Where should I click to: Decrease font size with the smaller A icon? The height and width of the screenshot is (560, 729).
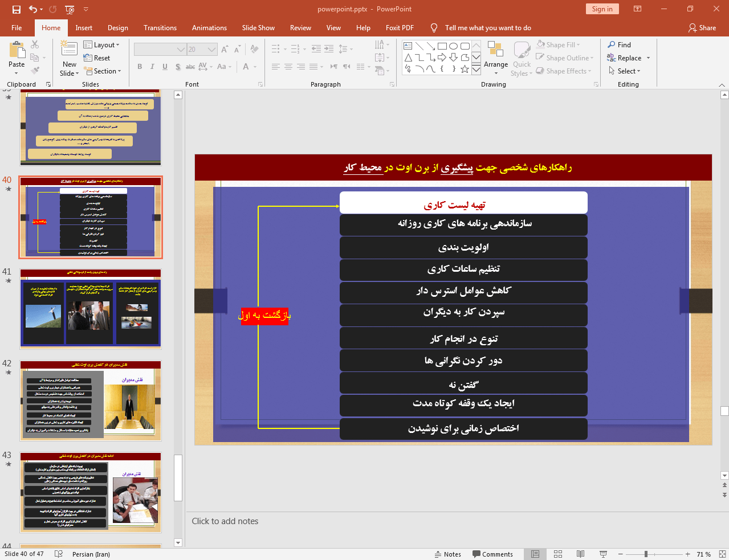238,49
